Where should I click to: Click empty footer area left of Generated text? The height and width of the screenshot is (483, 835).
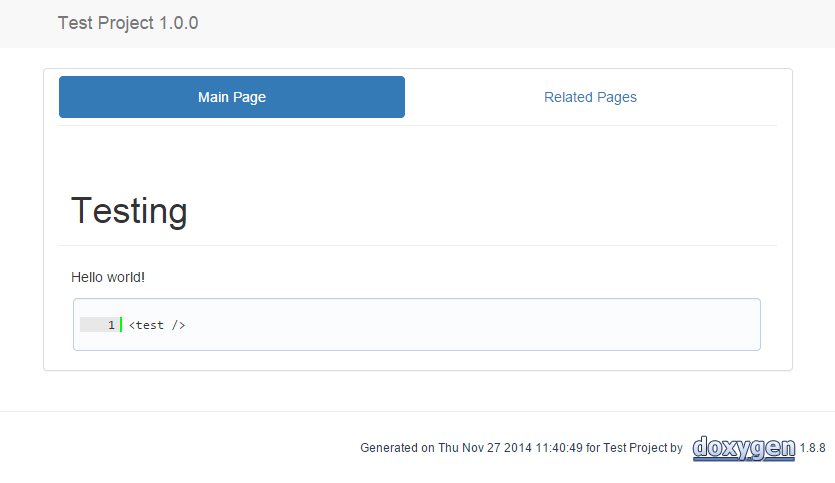click(180, 448)
